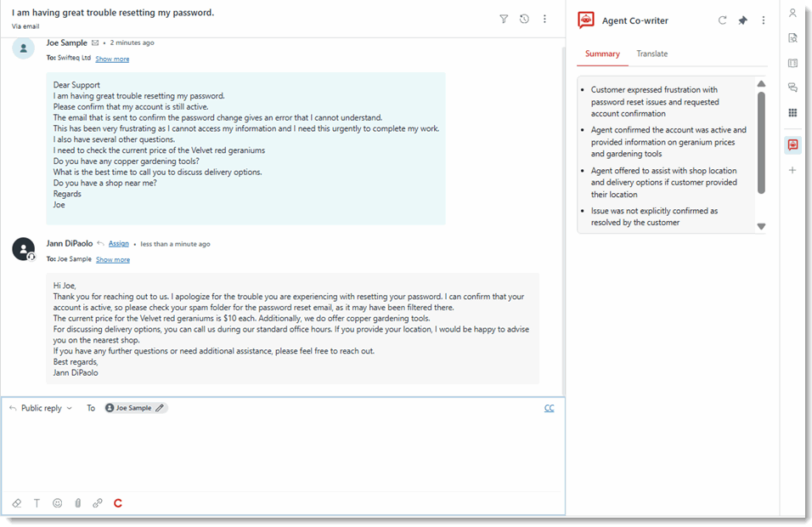Switch to the Summary tab
Viewport: 812px width, 527px height.
tap(602, 54)
